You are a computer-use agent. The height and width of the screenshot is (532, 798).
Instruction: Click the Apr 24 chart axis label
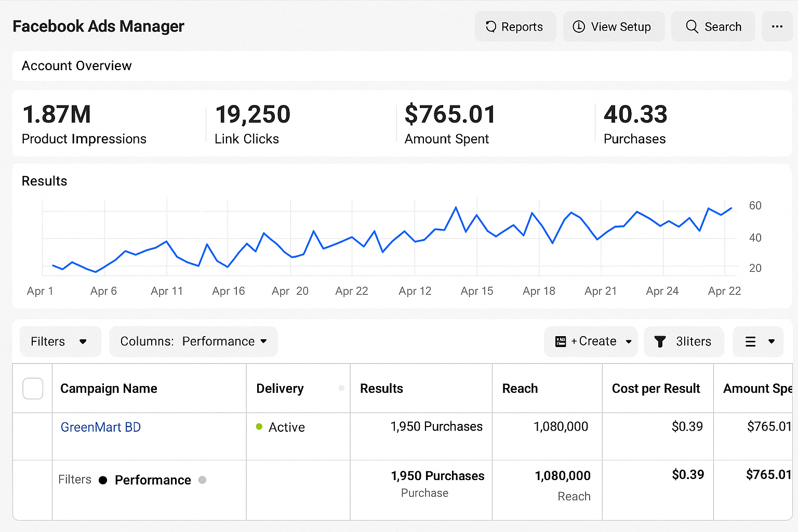662,291
